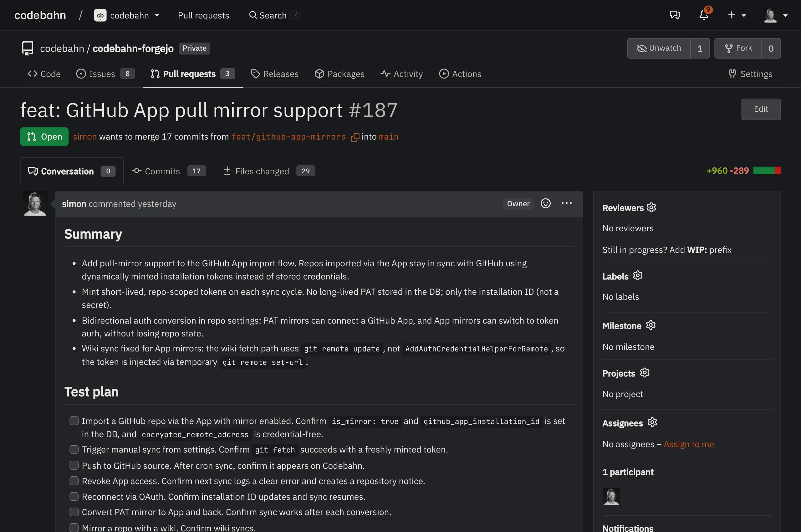This screenshot has height=532, width=801.
Task: Expand the codebahn organization dropdown
Action: point(157,15)
